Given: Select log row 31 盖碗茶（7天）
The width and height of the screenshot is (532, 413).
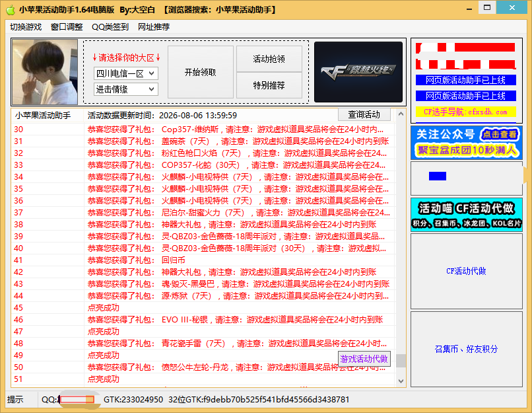Looking at the screenshot, I should click(203, 141).
